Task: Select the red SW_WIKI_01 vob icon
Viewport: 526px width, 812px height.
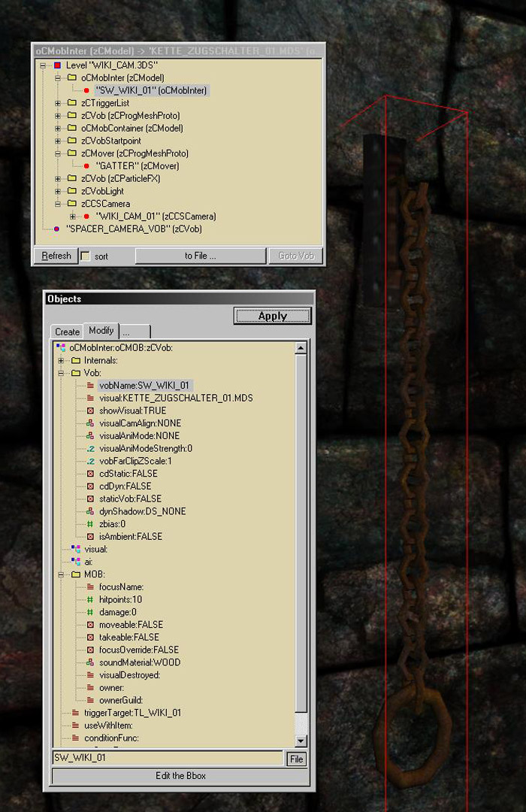Action: click(86, 90)
